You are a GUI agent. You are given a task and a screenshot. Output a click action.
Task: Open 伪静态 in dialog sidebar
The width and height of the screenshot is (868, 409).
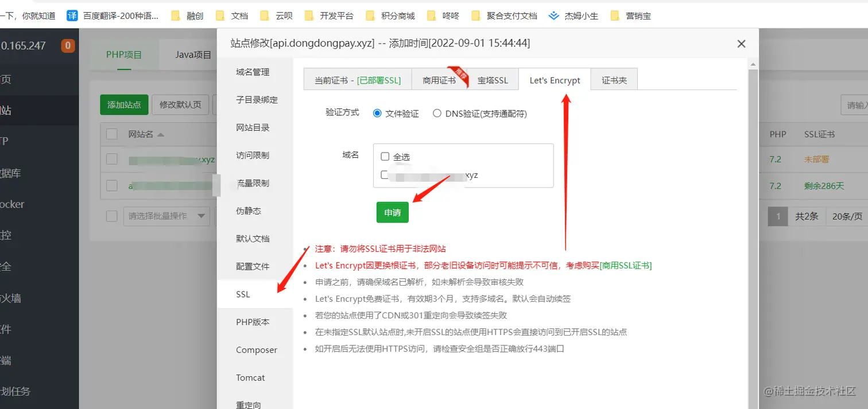pyautogui.click(x=249, y=211)
